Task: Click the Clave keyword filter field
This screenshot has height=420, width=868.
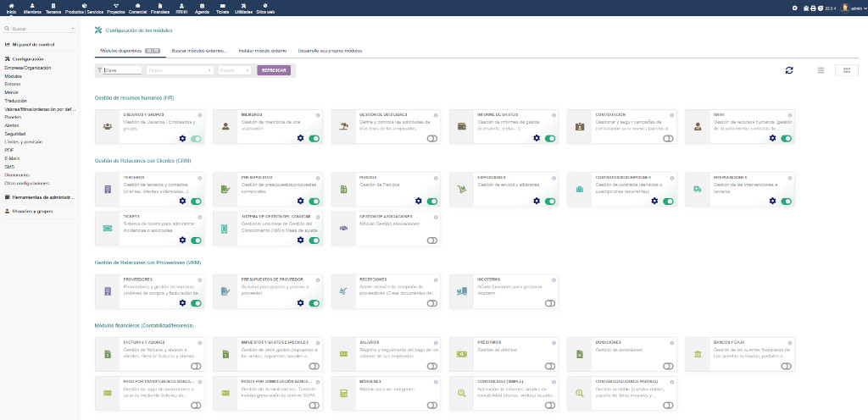Action: [x=121, y=70]
